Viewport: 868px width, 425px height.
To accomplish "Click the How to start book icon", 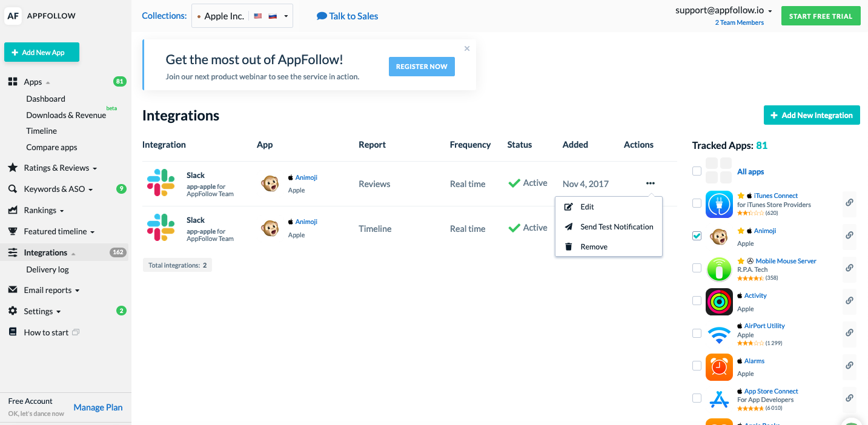I will coord(13,332).
